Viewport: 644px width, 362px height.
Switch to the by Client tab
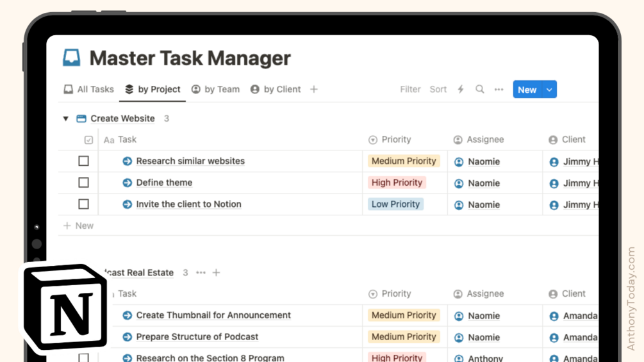[x=276, y=90]
